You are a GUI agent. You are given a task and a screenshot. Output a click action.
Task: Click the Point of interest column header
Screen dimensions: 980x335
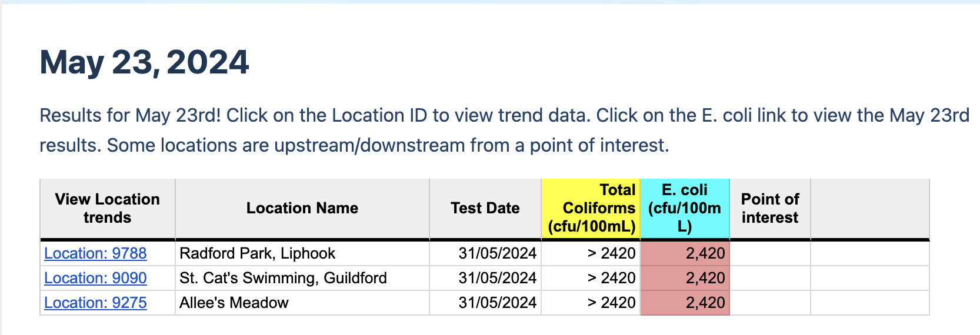coord(770,209)
